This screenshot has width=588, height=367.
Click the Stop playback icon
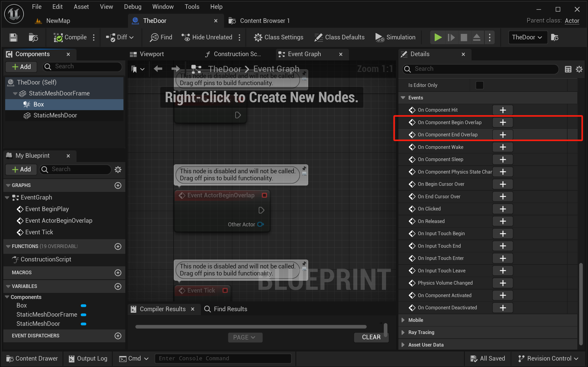[464, 38]
